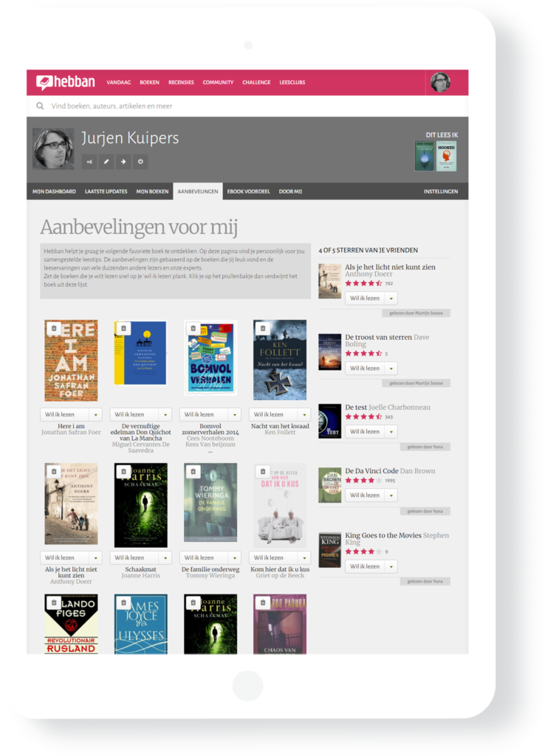Remove 'De familie onderweg' with trash icon
Image resolution: width=545 pixels, height=756 pixels.
[x=193, y=471]
